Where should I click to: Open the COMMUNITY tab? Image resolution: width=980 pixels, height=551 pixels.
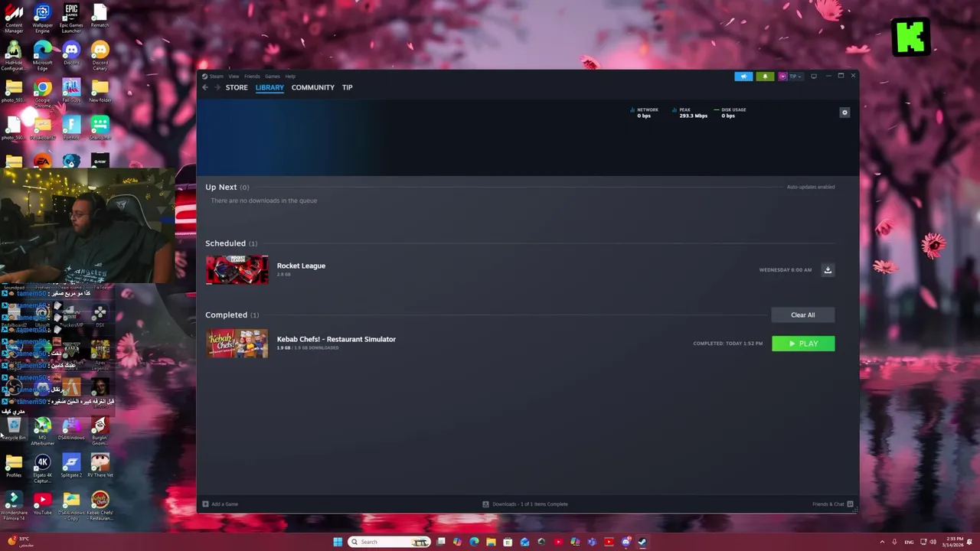click(x=312, y=87)
